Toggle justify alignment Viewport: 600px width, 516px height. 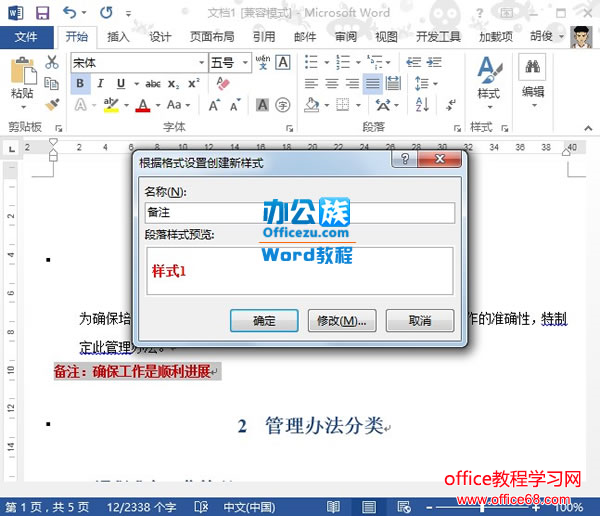click(373, 83)
